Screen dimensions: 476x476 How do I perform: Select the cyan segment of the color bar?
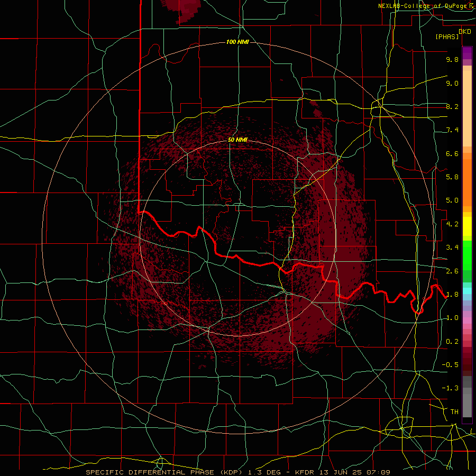coord(467,291)
